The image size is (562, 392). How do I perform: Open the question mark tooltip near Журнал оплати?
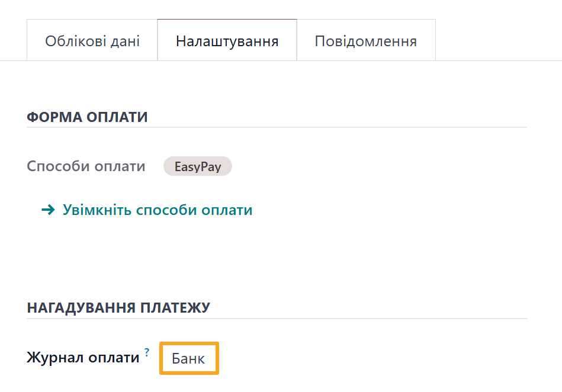click(x=146, y=352)
